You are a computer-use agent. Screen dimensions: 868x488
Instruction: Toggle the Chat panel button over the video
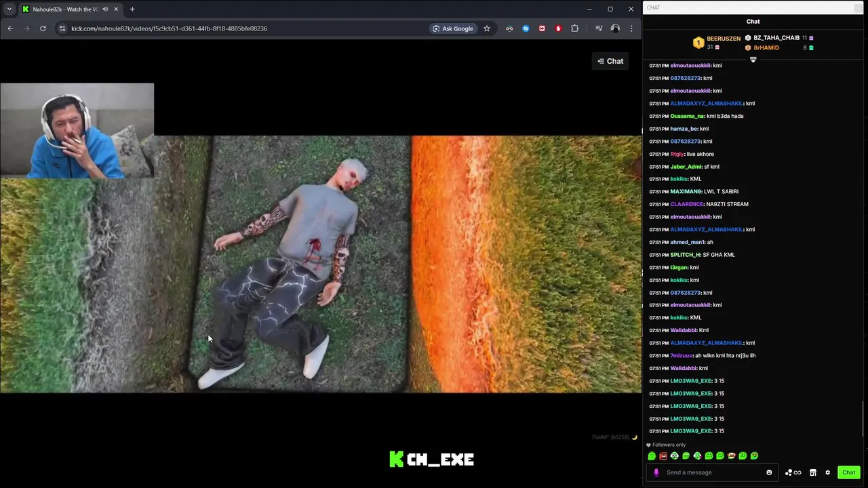coord(610,61)
